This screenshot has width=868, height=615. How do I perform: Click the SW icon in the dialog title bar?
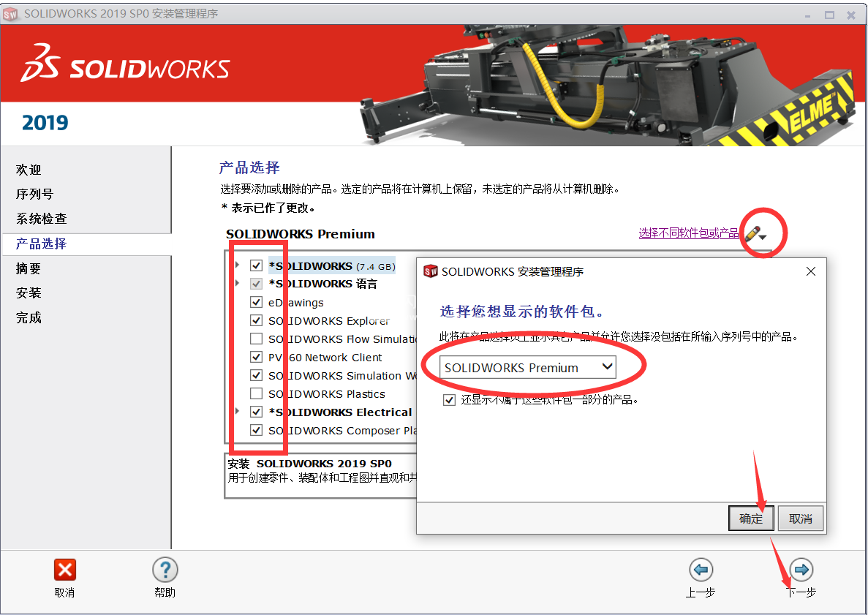(x=431, y=272)
